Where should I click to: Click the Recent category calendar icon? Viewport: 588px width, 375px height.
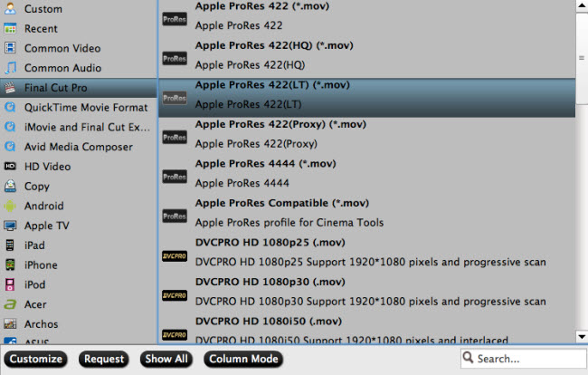(x=10, y=28)
